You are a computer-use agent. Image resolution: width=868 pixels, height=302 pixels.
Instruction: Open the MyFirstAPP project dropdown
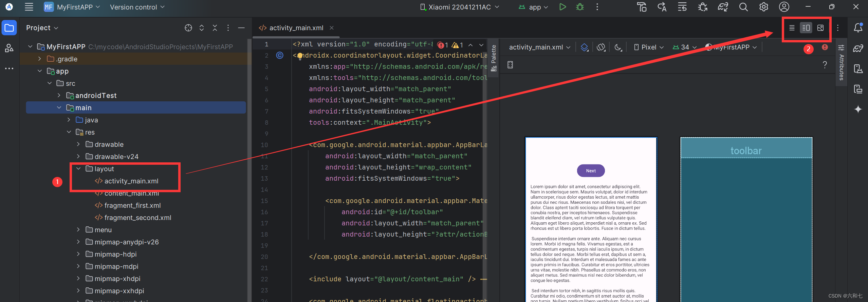tap(72, 7)
